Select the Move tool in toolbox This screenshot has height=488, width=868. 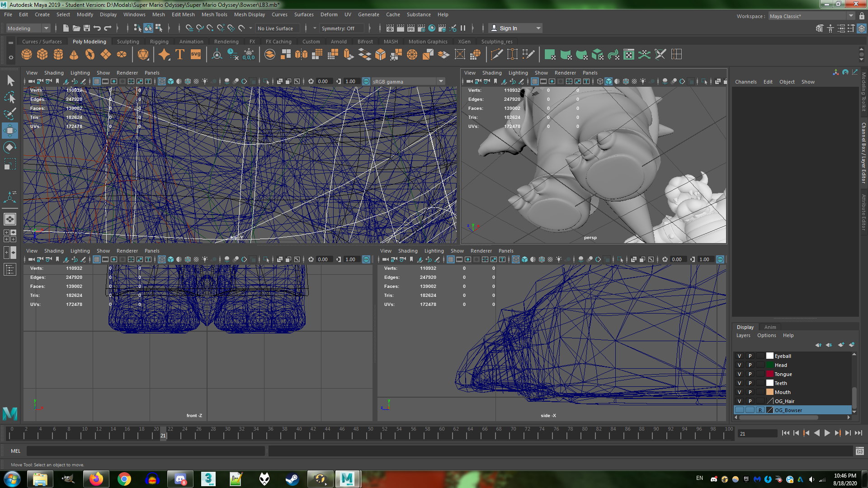(10, 131)
